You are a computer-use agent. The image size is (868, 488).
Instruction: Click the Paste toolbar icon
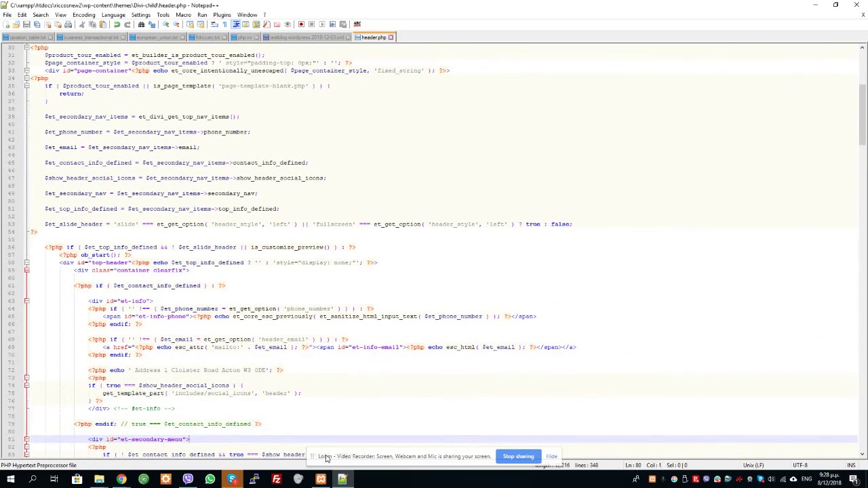[x=102, y=24]
